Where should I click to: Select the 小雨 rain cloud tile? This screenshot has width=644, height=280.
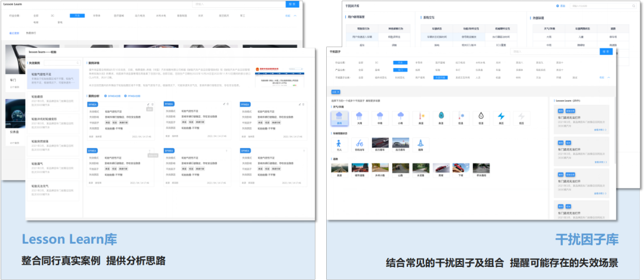400,118
